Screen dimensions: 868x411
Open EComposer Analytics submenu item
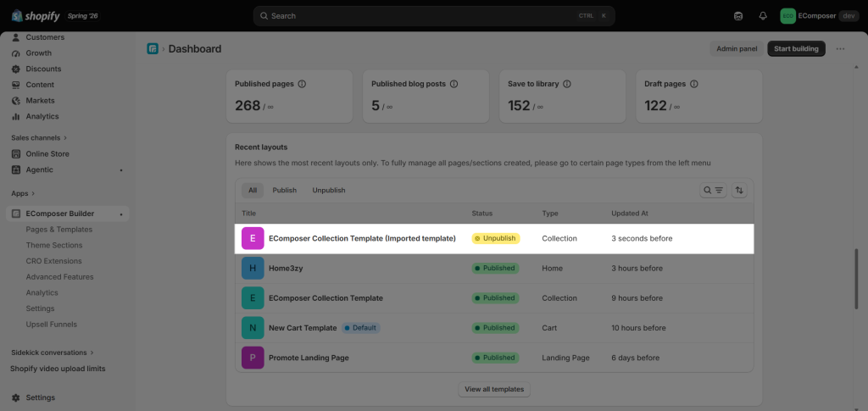click(42, 292)
